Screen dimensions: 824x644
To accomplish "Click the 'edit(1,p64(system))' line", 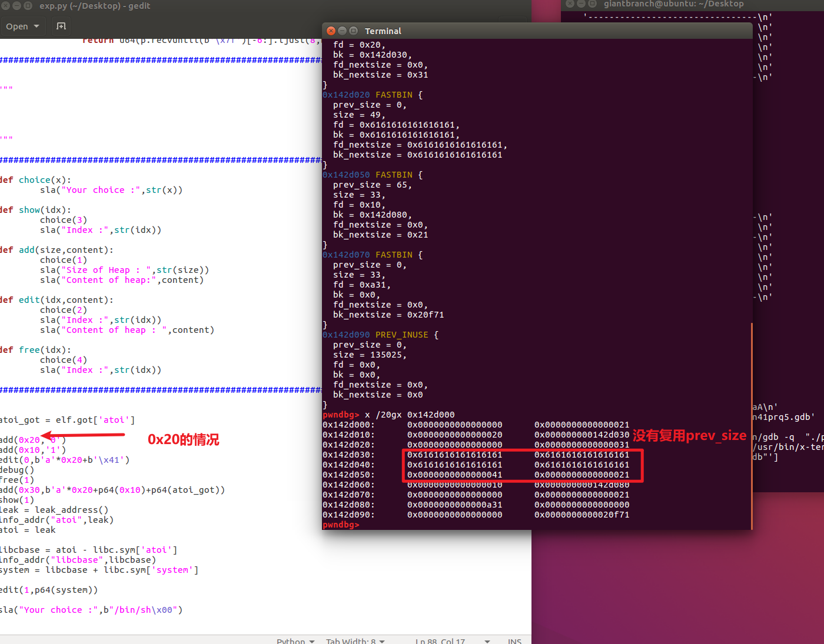I will point(49,590).
